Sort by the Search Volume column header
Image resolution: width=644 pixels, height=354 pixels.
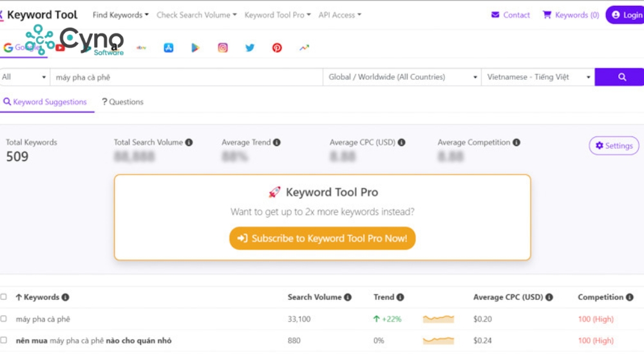point(314,297)
